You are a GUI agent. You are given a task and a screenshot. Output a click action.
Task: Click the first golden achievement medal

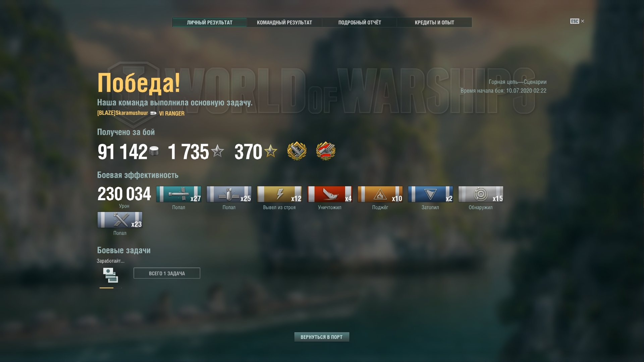297,151
